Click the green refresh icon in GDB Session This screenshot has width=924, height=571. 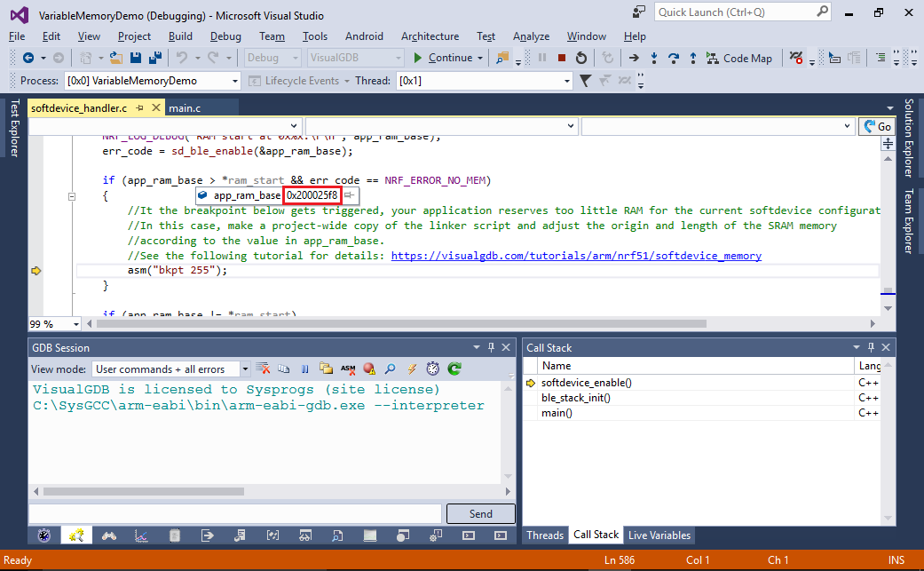(454, 369)
